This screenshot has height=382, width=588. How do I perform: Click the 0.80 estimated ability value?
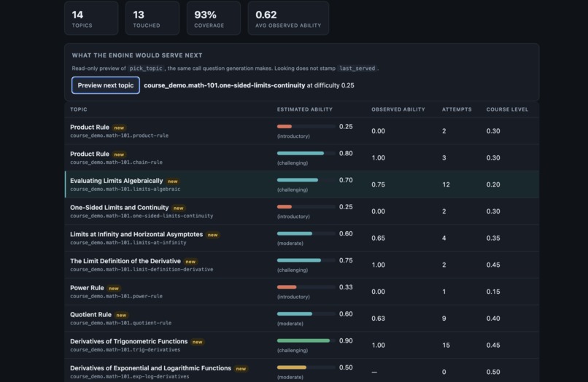(x=346, y=153)
